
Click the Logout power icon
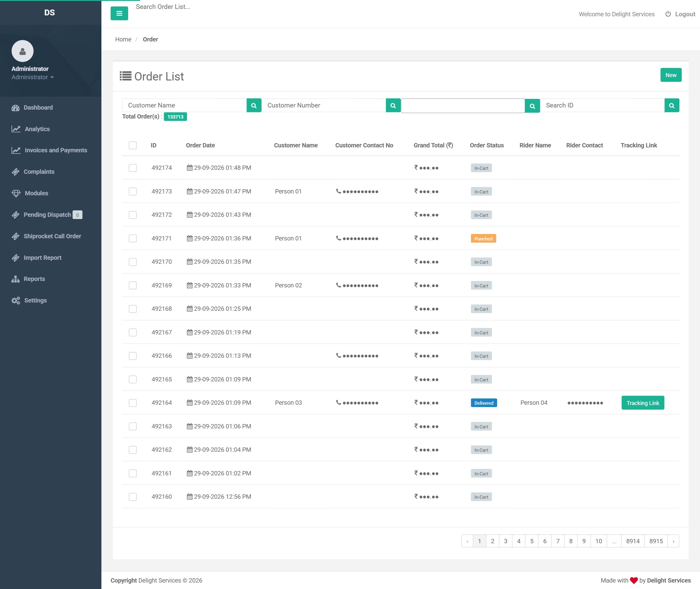(668, 14)
